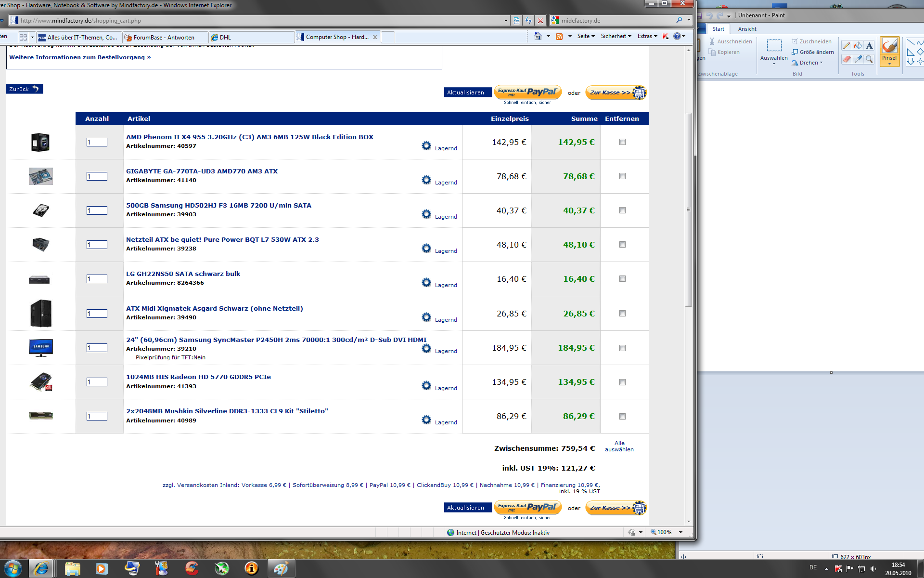This screenshot has width=924, height=578.
Task: Open the Extras dropdown menu
Action: 647,36
